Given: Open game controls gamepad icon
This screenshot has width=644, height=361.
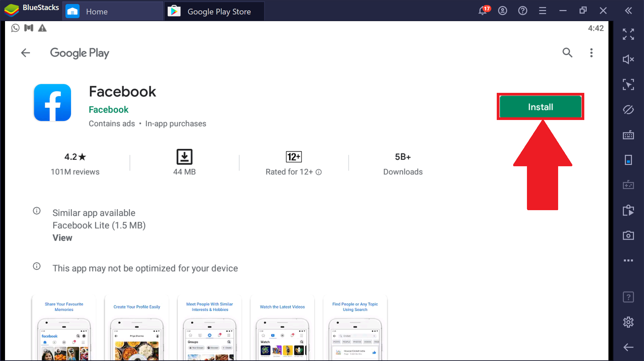Looking at the screenshot, I should pyautogui.click(x=628, y=185).
